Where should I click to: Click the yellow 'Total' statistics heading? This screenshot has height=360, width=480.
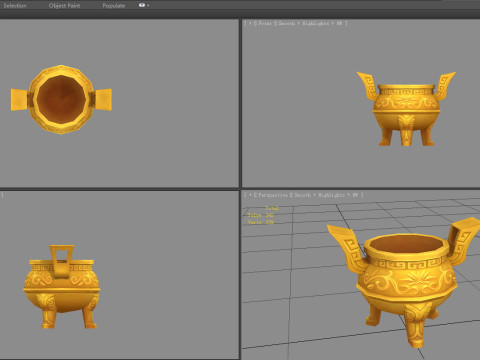[x=272, y=208]
